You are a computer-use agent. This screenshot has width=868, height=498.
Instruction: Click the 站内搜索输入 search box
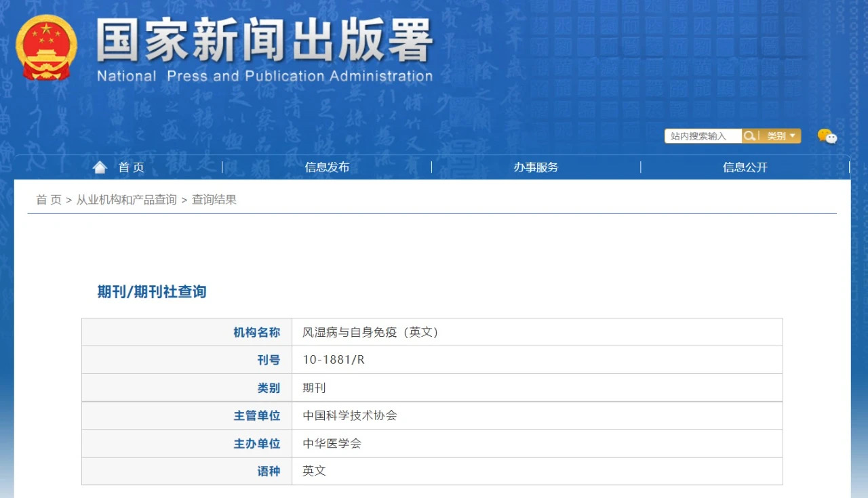tap(703, 136)
